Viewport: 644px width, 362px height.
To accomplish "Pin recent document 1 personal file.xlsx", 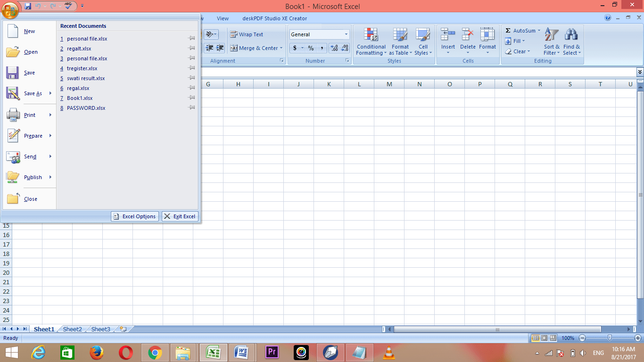I will coord(191,39).
